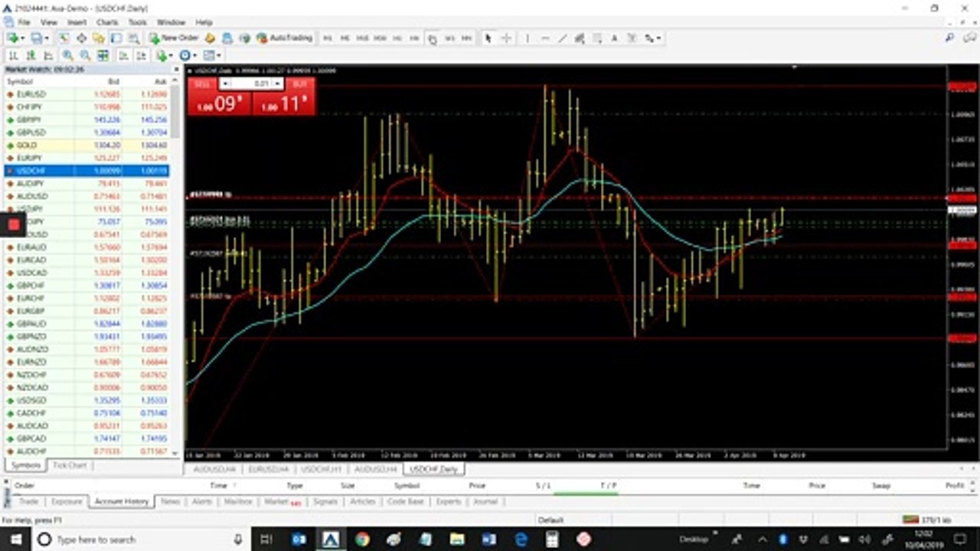The width and height of the screenshot is (980, 551).
Task: Toggle the Auto Scroll chart icon
Action: (x=123, y=55)
